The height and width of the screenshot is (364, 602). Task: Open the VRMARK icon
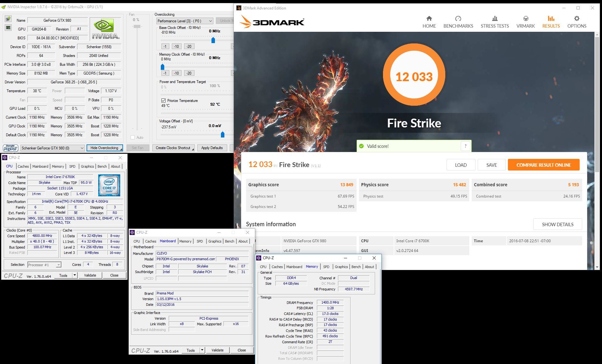526,19
